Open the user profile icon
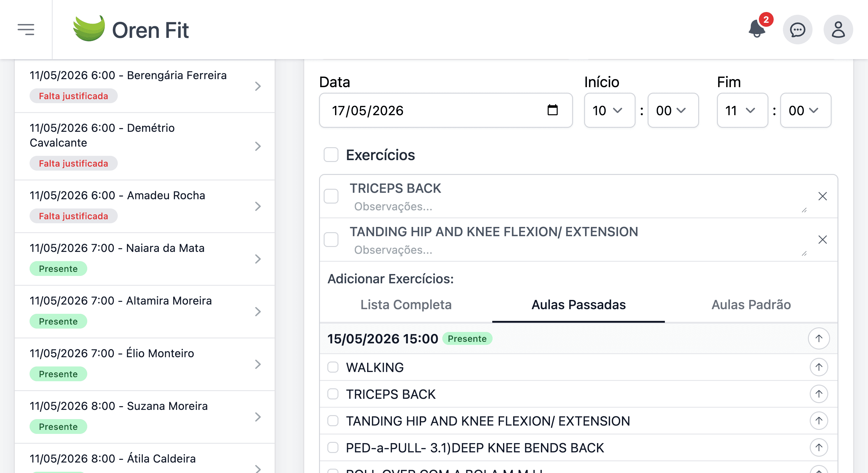868x473 pixels. tap(838, 30)
